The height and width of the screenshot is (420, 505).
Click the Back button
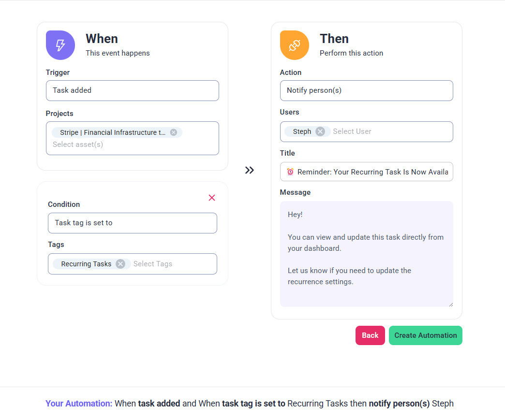(x=370, y=335)
